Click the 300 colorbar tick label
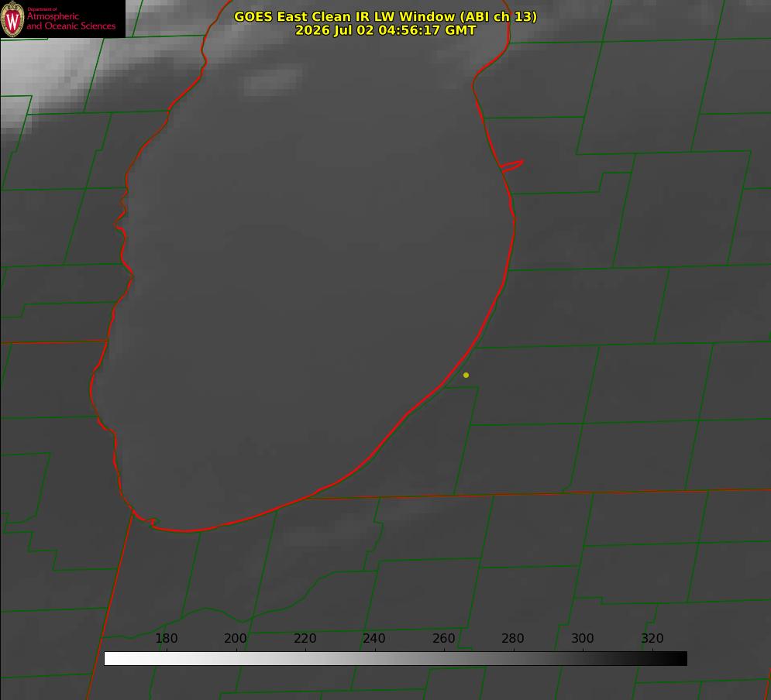The width and height of the screenshot is (771, 700). pos(583,638)
